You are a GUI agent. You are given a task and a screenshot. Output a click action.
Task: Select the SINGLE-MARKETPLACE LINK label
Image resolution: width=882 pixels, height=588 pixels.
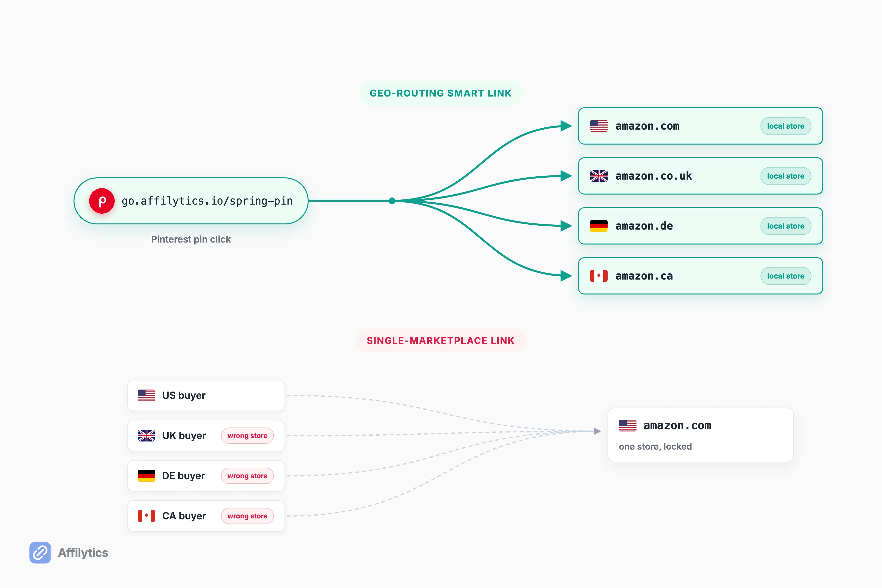(441, 341)
